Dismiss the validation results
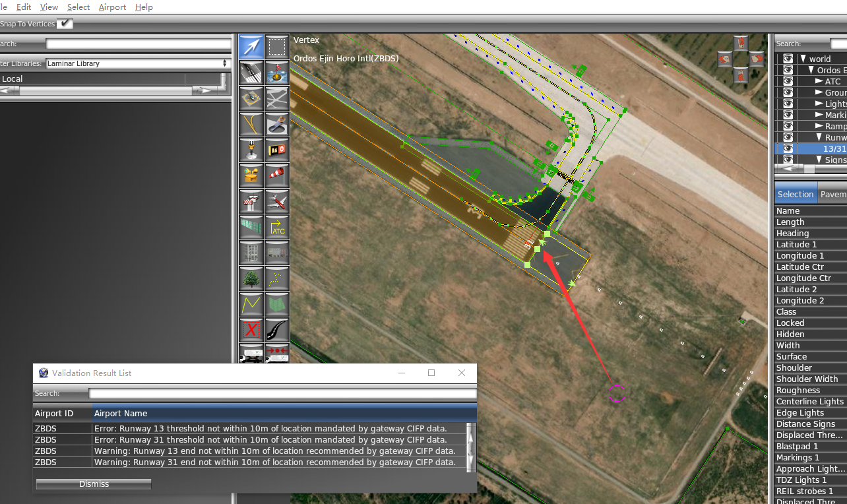The height and width of the screenshot is (504, 847). (x=94, y=484)
